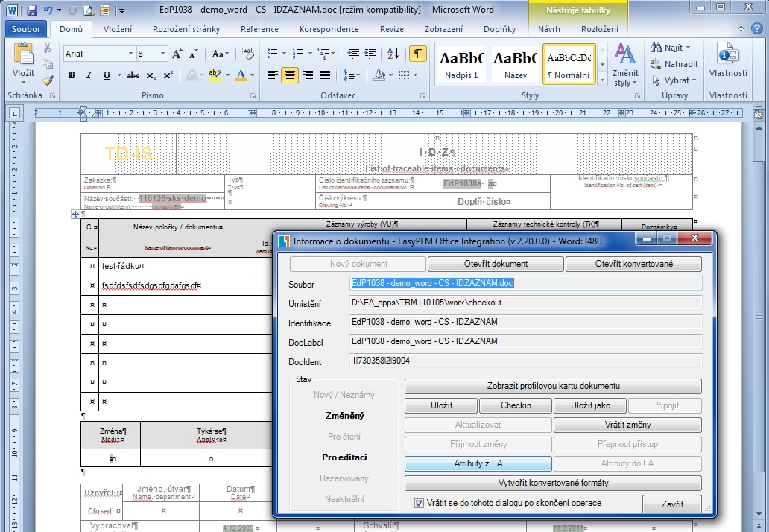Click the Paste (Vložit) clipboard icon
The width and height of the screenshot is (769, 532).
[23, 54]
